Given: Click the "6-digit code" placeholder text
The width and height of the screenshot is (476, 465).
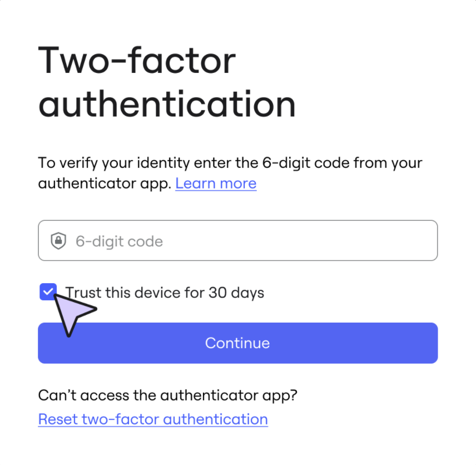Looking at the screenshot, I should tap(119, 241).
